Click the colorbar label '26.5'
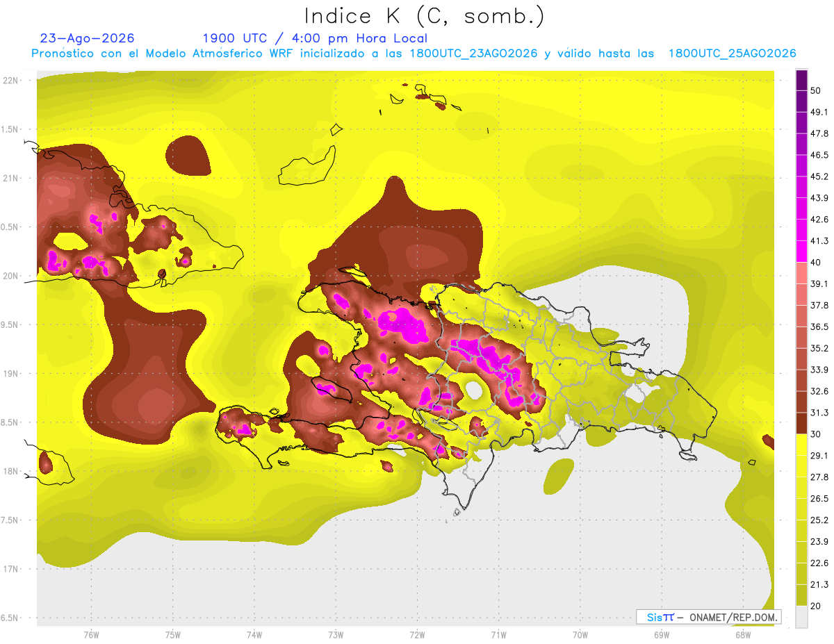Image resolution: width=834 pixels, height=644 pixels. (819, 499)
